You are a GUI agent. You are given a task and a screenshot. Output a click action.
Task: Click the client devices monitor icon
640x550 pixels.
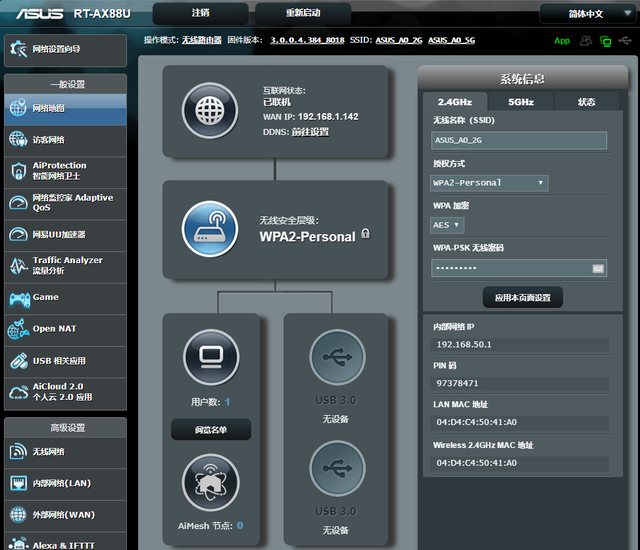click(211, 357)
